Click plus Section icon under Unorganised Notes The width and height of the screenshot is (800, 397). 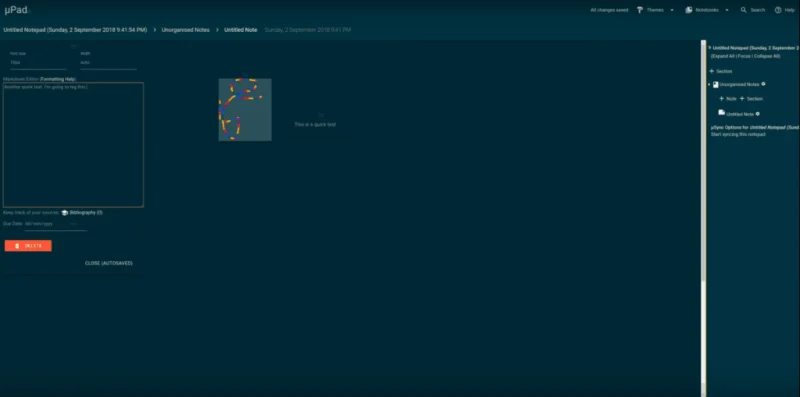click(742, 98)
